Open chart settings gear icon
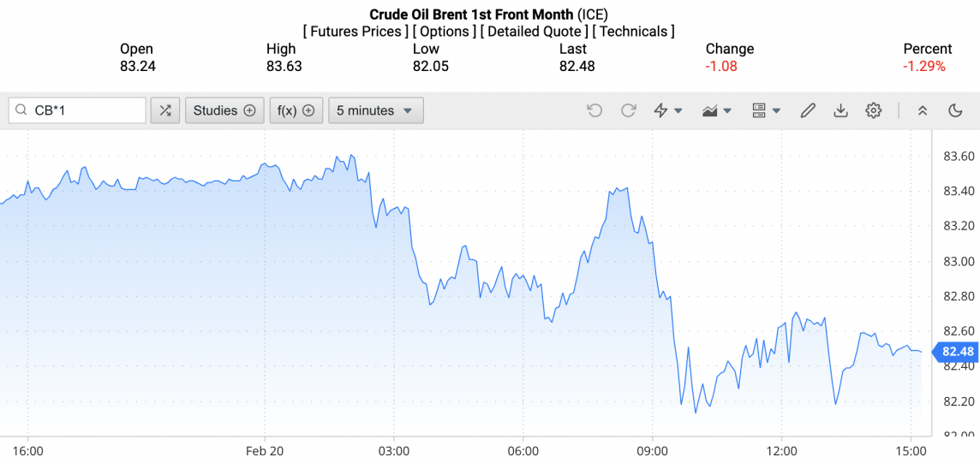 click(873, 110)
